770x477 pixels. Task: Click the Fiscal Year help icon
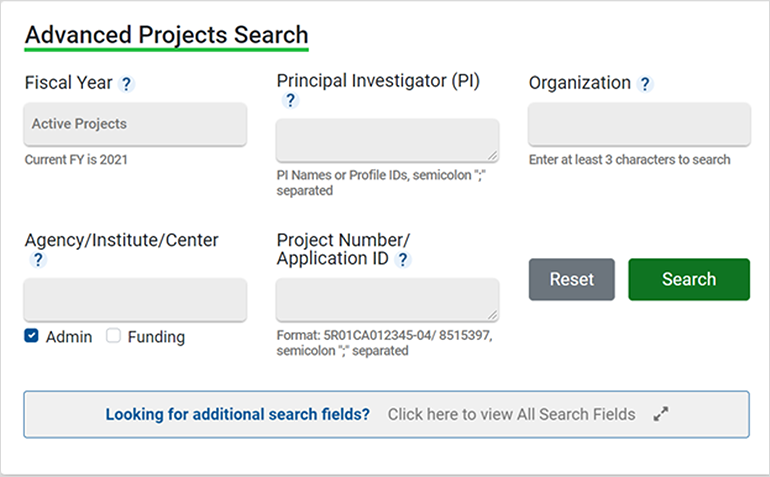126,84
